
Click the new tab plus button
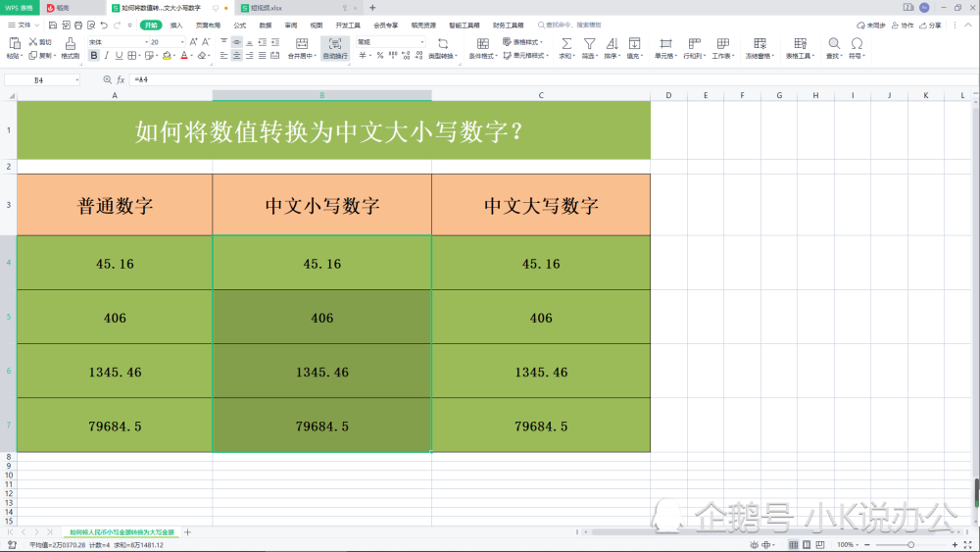pyautogui.click(x=372, y=8)
